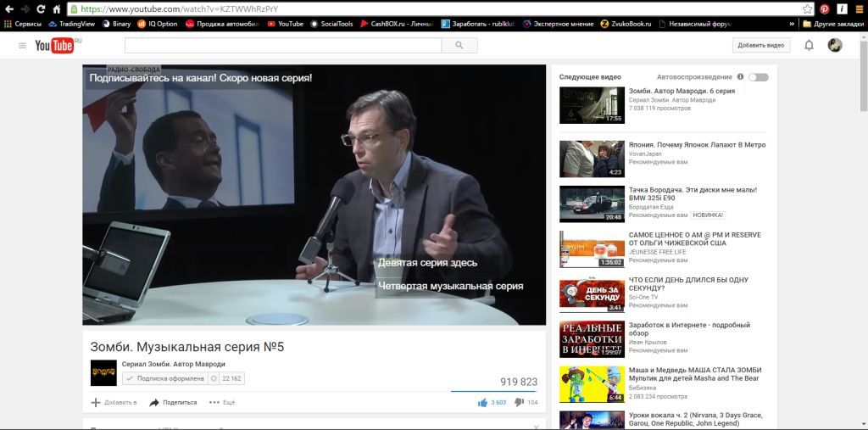
Task: Like the video with thumbs up
Action: (482, 402)
